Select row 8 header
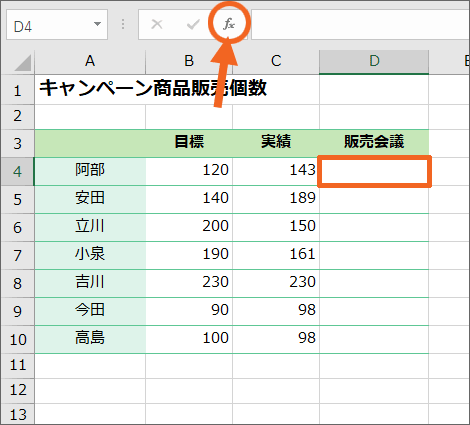Image resolution: width=470 pixels, height=425 pixels. coord(18,283)
